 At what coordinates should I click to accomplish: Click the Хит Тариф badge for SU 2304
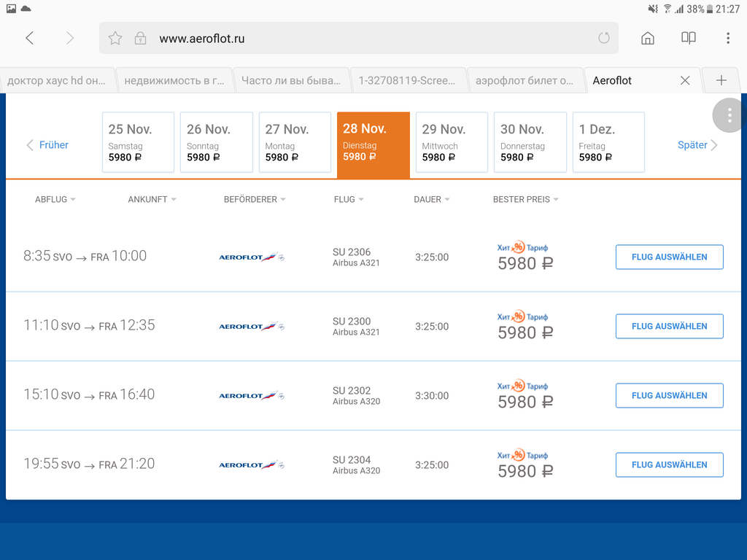522,455
